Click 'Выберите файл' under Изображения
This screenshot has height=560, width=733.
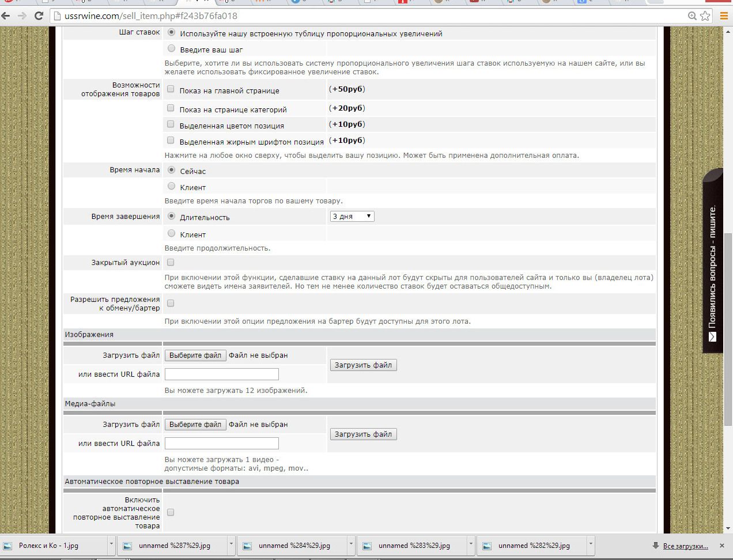pyautogui.click(x=195, y=355)
